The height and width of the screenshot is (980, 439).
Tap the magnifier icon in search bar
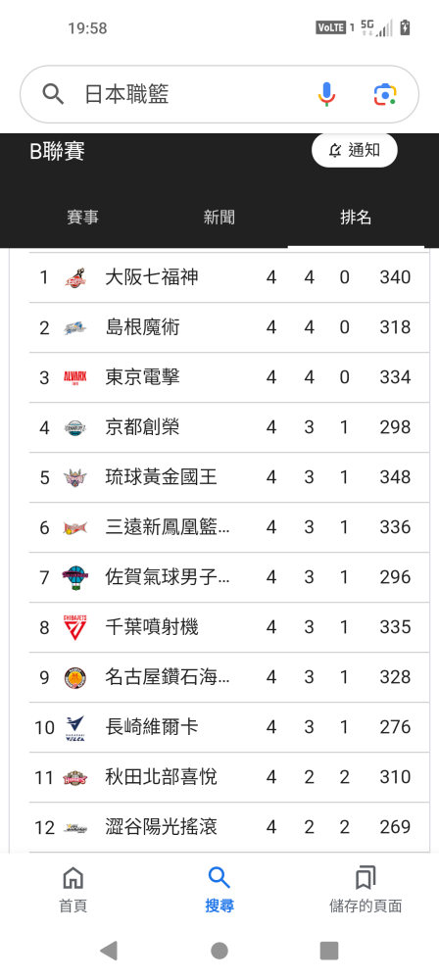click(53, 94)
